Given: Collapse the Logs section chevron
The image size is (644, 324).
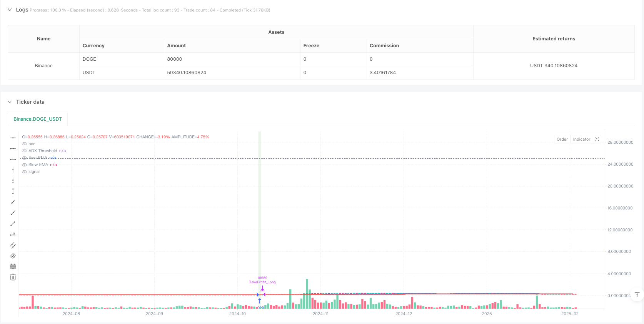Looking at the screenshot, I should click(10, 10).
